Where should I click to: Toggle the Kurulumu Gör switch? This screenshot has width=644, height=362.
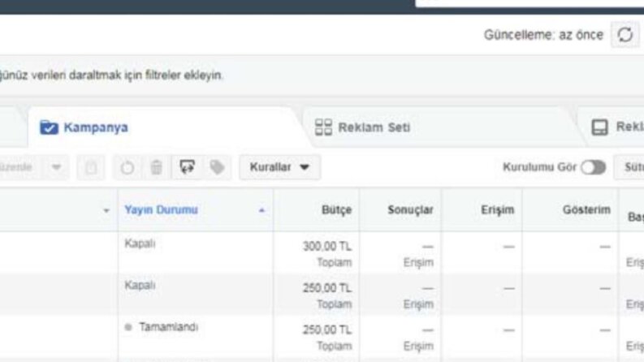[593, 167]
